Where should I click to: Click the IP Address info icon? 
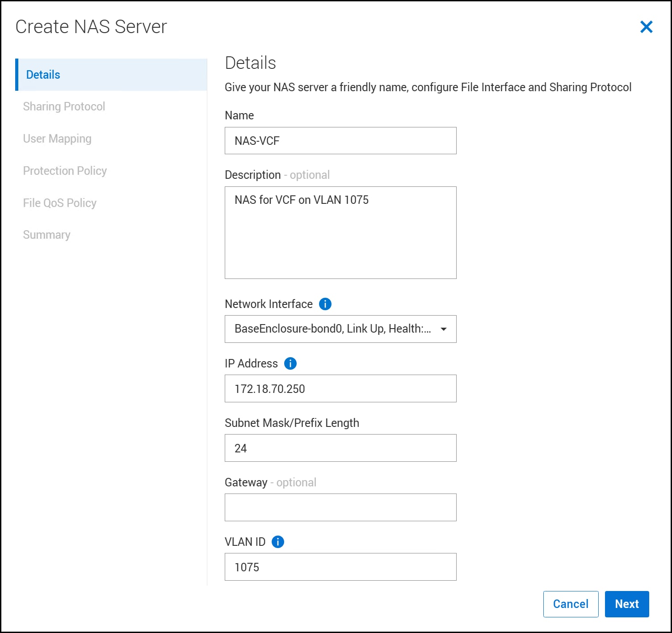[290, 363]
